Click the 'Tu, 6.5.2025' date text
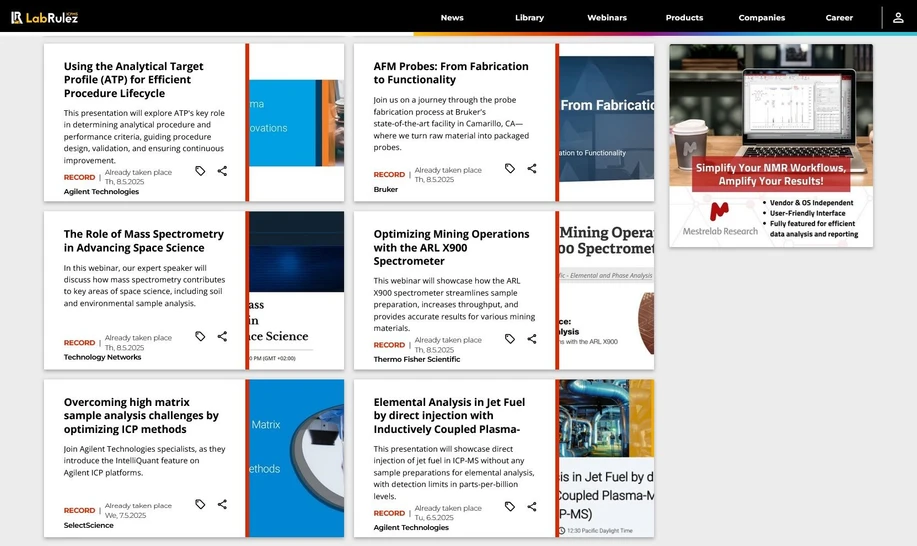This screenshot has height=546, width=917. pos(434,518)
